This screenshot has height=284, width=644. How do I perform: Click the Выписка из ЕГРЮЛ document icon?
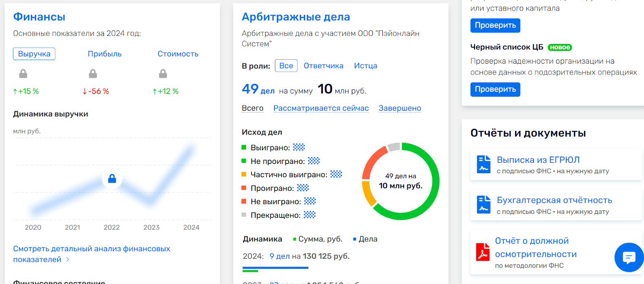pyautogui.click(x=483, y=164)
